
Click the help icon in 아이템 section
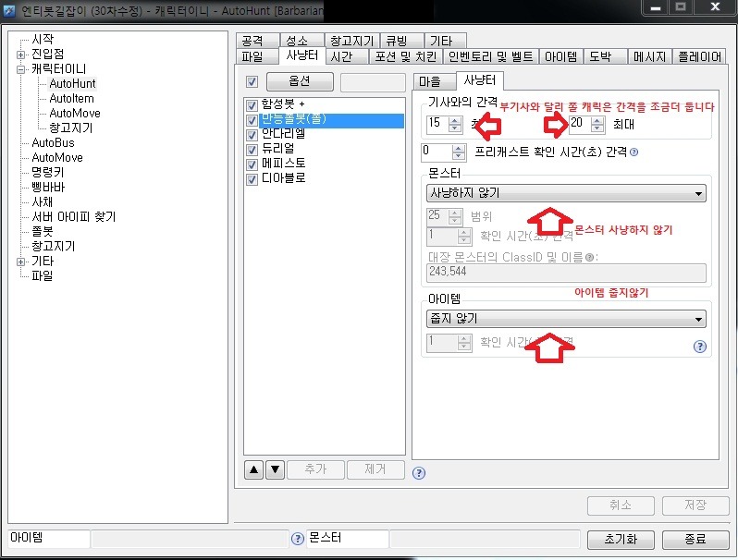(x=700, y=347)
